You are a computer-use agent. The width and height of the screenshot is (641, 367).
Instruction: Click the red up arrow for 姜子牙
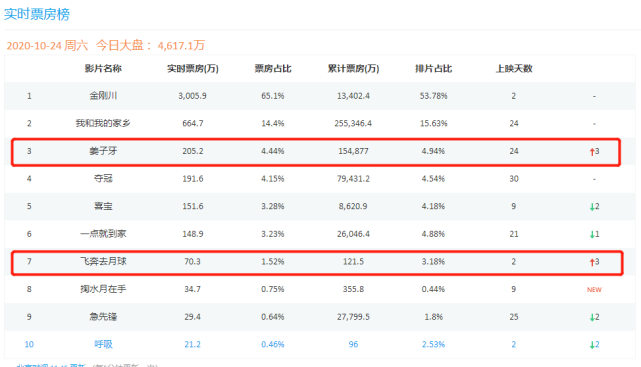[x=592, y=152]
